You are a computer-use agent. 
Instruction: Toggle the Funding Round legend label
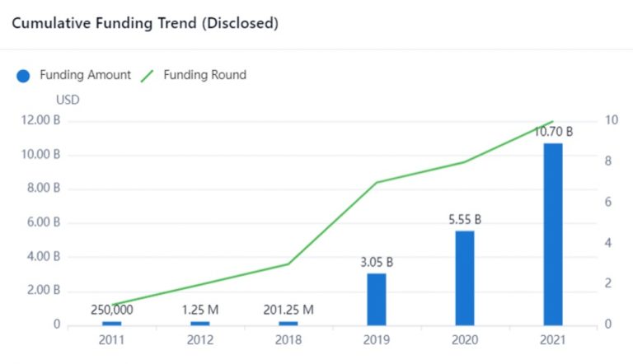point(204,75)
